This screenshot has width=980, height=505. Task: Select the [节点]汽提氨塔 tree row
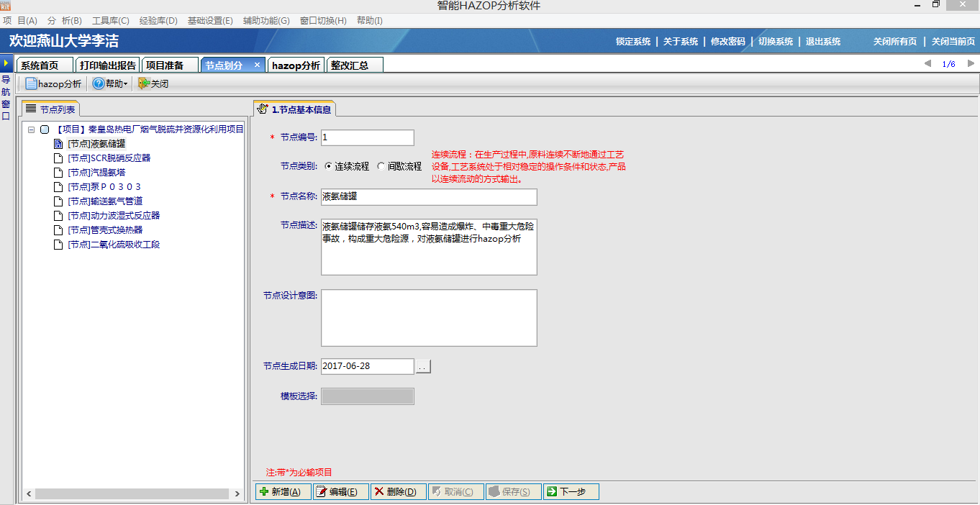click(97, 173)
